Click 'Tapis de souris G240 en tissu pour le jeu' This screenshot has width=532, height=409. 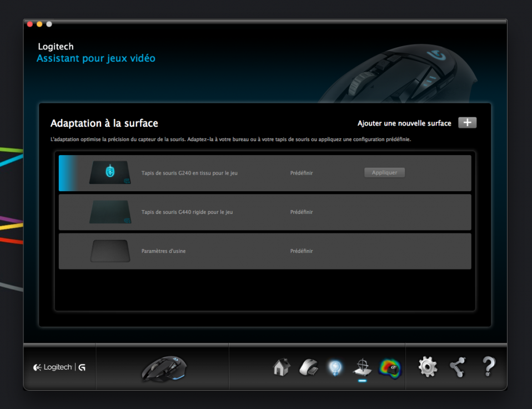pyautogui.click(x=189, y=173)
